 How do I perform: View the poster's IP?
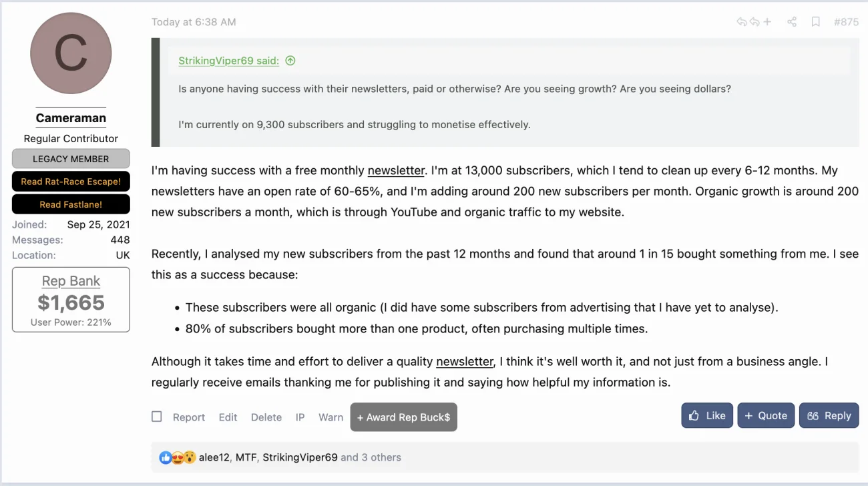click(x=300, y=417)
